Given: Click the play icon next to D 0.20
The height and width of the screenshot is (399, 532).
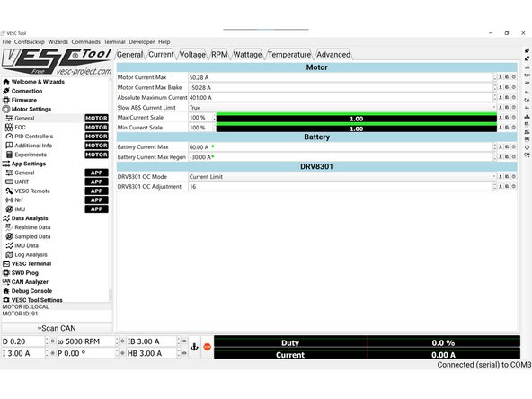Looking at the screenshot, I should pos(53,341).
